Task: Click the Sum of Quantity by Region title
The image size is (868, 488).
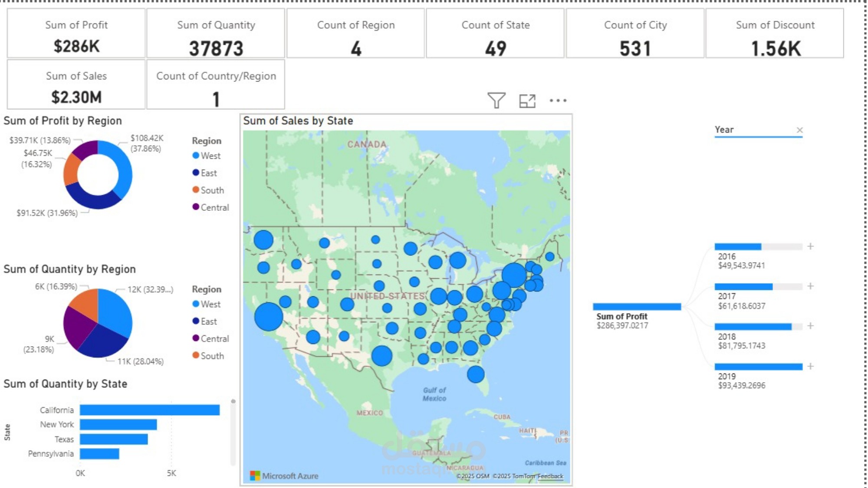Action: [x=69, y=269]
